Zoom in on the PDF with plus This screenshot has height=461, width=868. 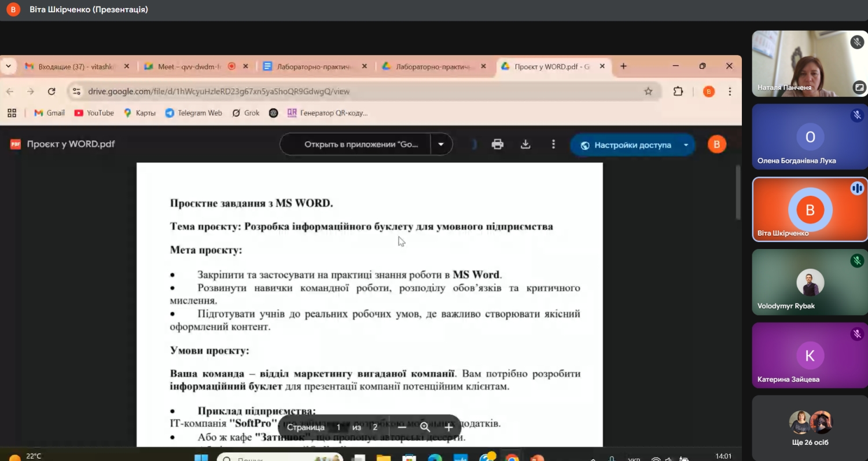449,427
